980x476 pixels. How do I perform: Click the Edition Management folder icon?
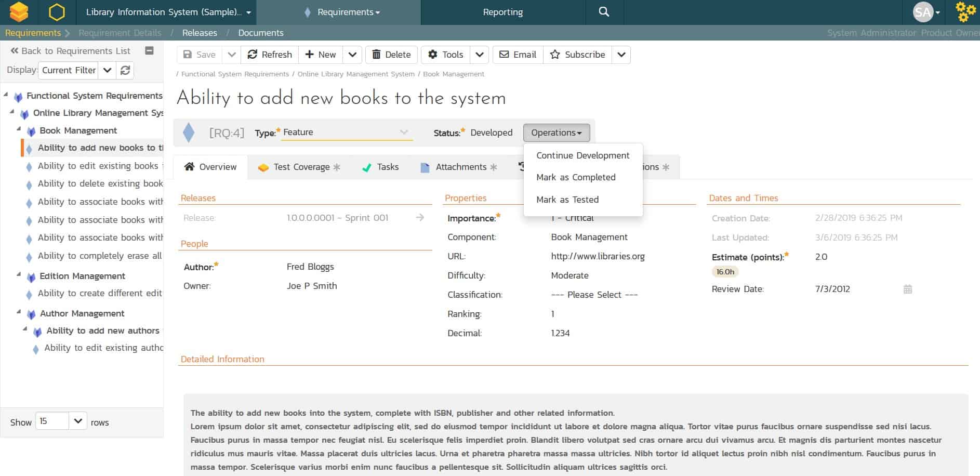click(x=31, y=276)
